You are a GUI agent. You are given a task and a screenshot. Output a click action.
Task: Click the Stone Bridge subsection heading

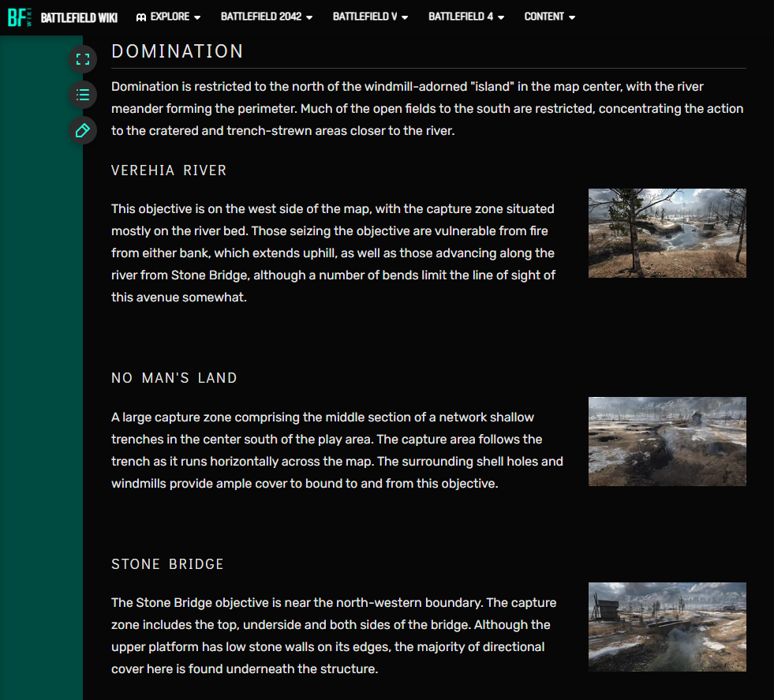click(x=167, y=563)
